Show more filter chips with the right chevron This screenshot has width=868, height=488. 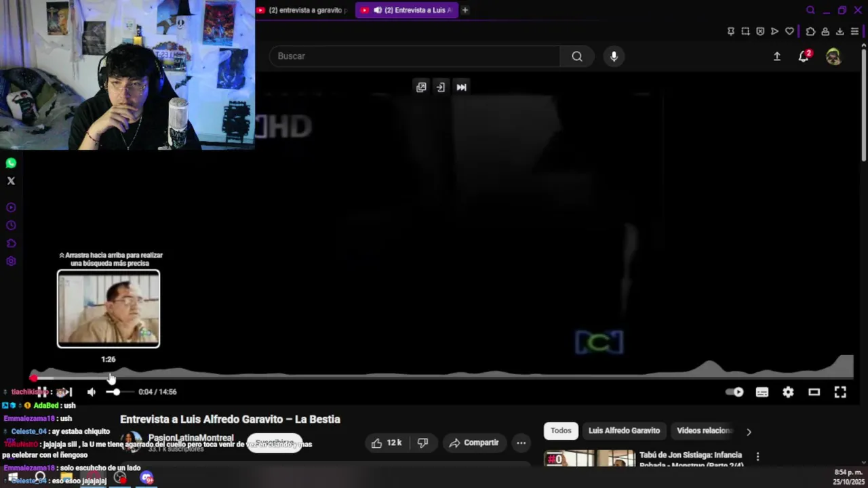(749, 431)
